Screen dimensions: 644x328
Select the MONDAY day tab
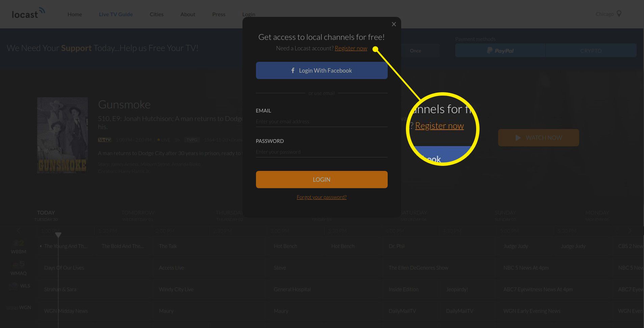[597, 215]
